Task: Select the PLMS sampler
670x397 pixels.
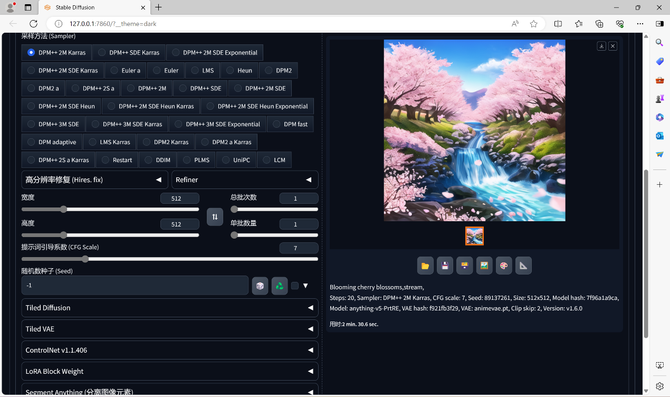Action: 197,160
